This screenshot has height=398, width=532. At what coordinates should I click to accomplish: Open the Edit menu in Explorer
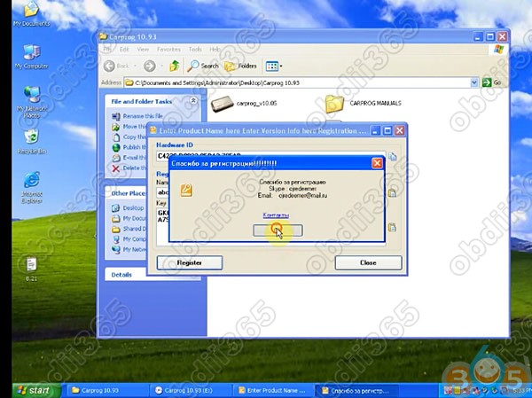(x=124, y=50)
